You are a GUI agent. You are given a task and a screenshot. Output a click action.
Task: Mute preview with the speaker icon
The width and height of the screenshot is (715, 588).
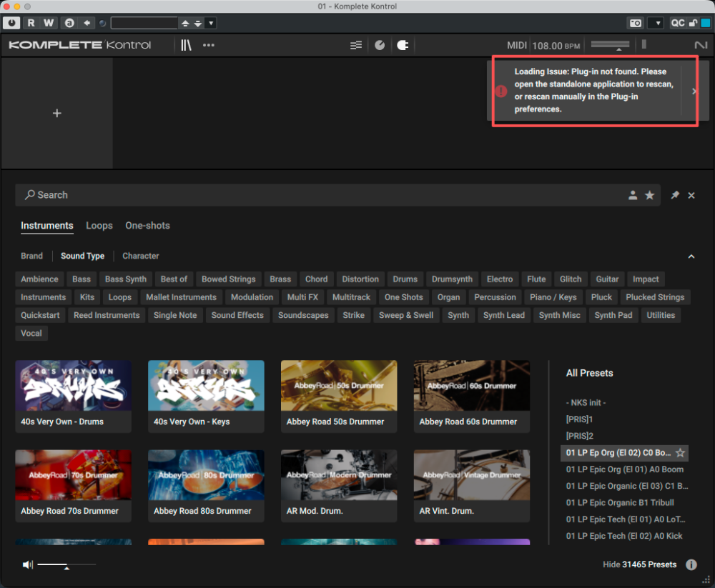click(28, 565)
